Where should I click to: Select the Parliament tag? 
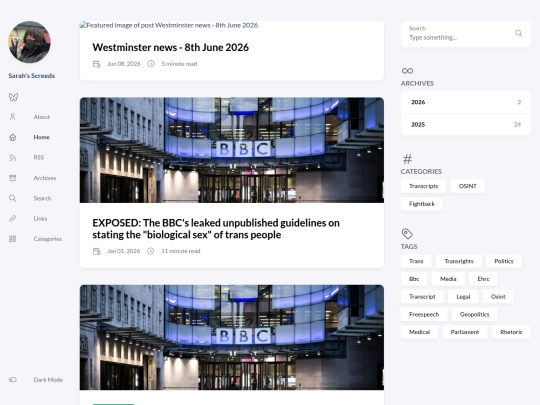(465, 332)
